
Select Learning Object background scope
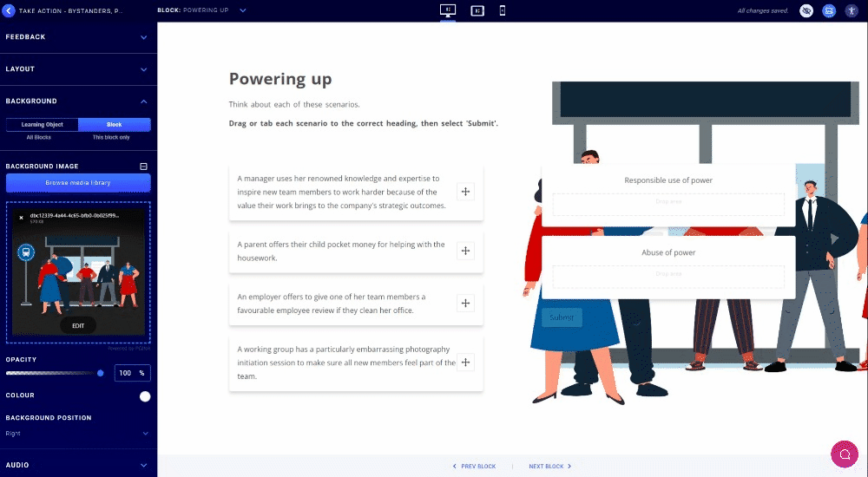point(42,125)
